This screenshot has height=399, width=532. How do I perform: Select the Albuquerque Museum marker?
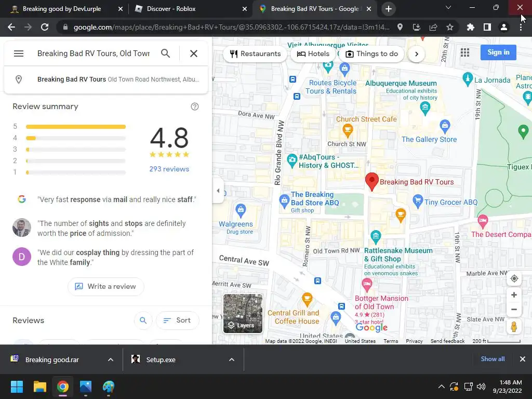click(425, 109)
